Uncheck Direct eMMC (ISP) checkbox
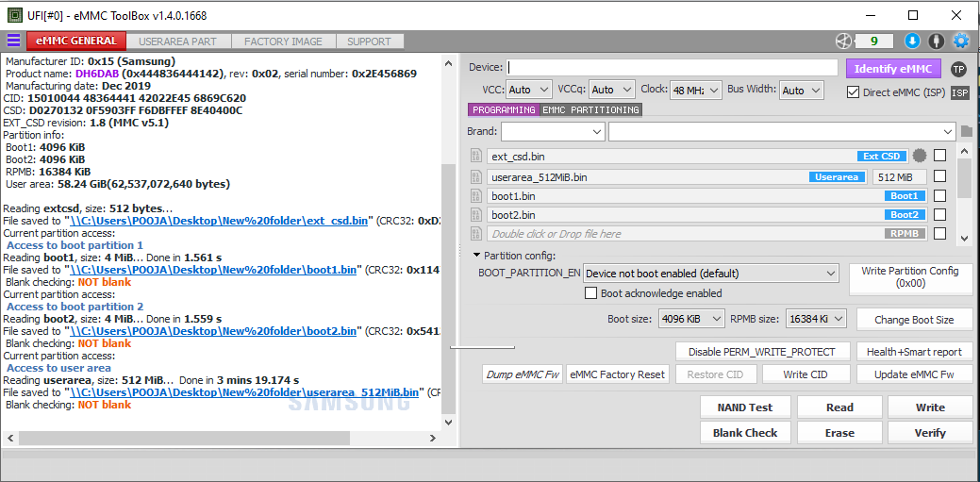This screenshot has height=482, width=980. point(853,91)
